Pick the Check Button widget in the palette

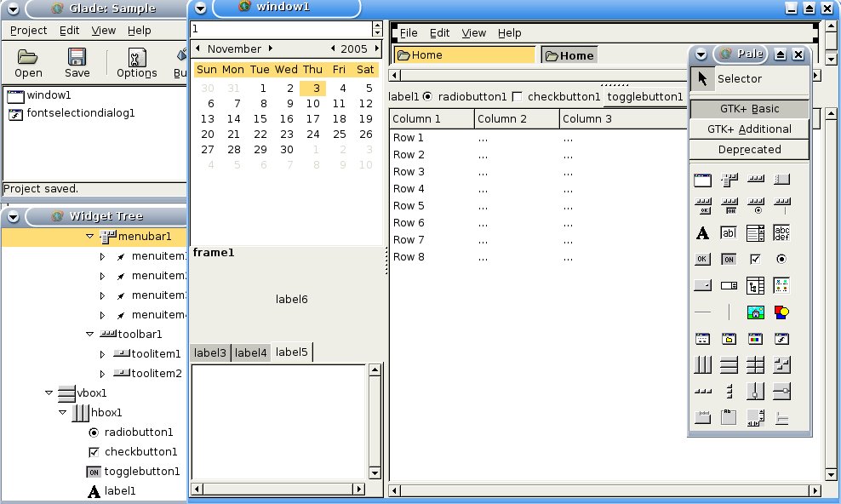pos(755,259)
